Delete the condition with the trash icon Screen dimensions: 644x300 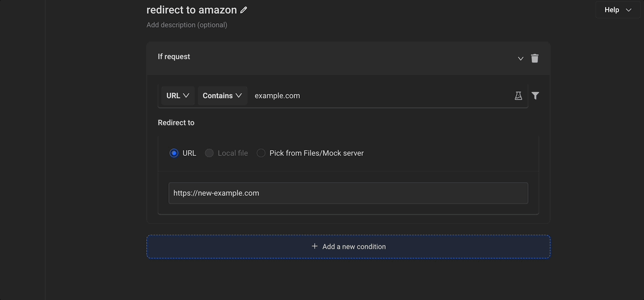[x=535, y=58]
